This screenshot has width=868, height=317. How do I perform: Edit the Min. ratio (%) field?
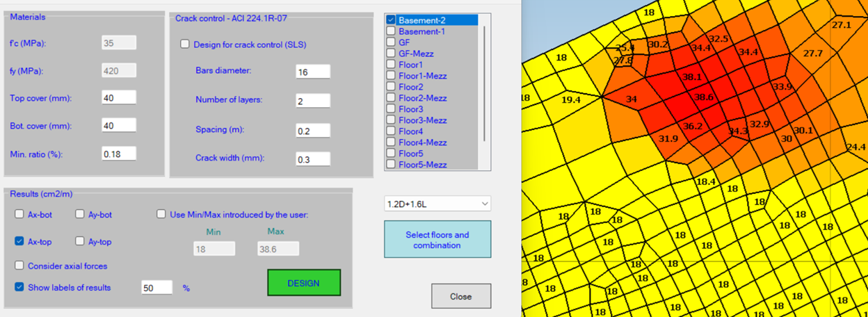tap(119, 154)
